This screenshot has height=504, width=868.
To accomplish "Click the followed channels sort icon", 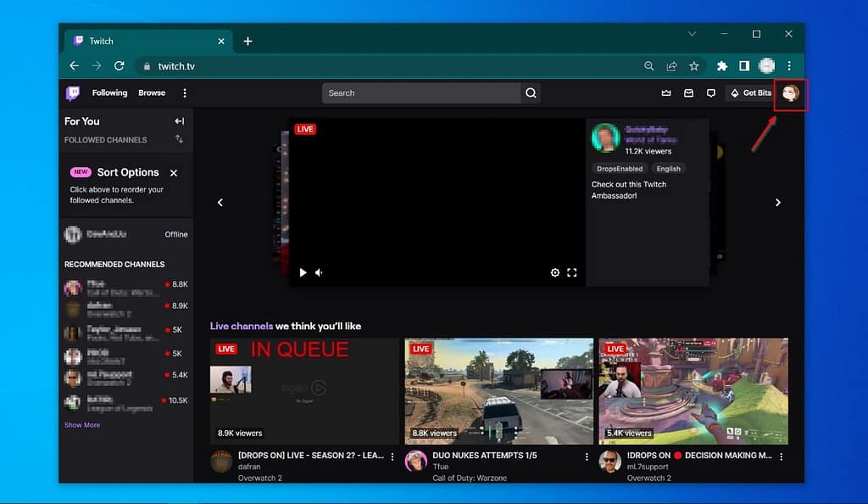I will tap(180, 139).
